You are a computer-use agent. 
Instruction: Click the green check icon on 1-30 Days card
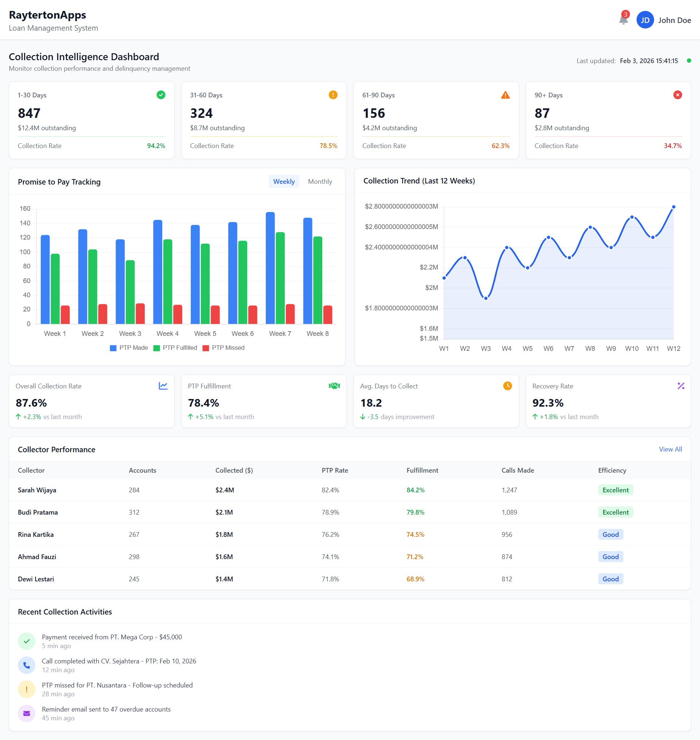click(x=161, y=95)
